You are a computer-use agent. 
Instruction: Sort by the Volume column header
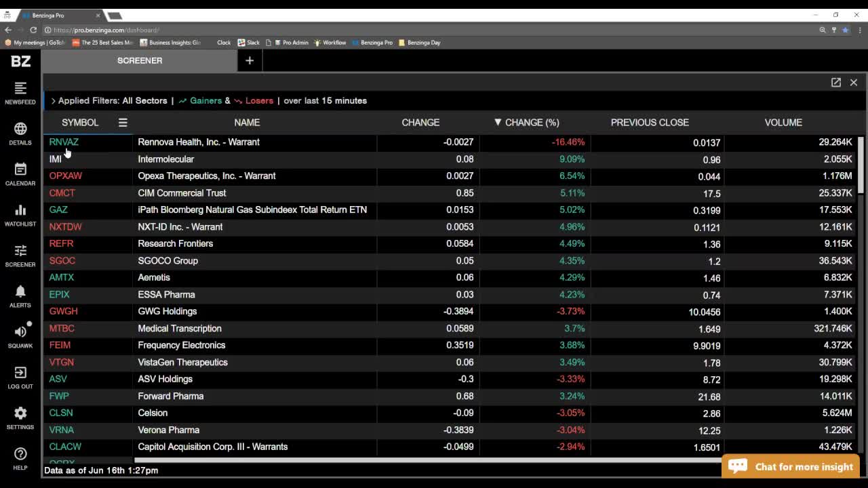pos(783,123)
